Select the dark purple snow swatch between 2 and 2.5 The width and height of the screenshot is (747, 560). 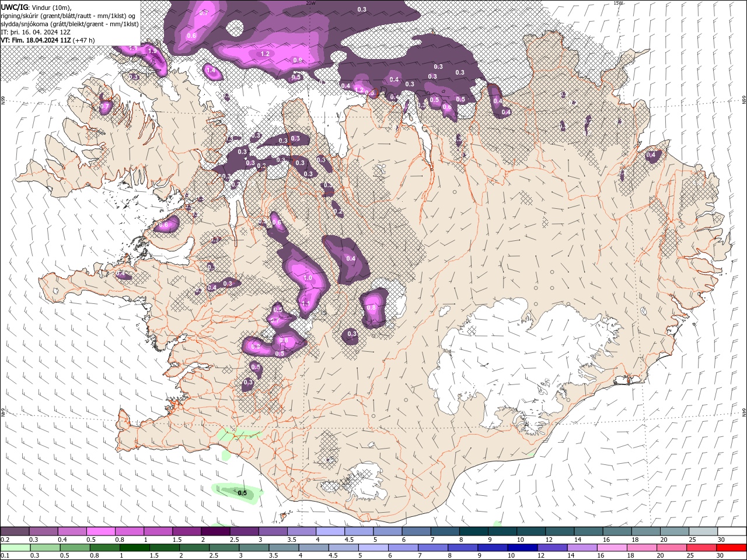click(x=215, y=531)
